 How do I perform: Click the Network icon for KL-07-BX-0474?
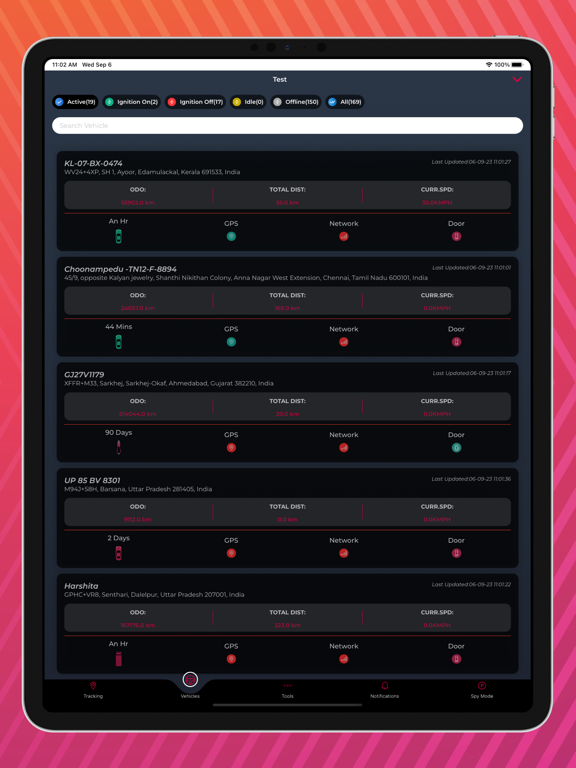344,237
